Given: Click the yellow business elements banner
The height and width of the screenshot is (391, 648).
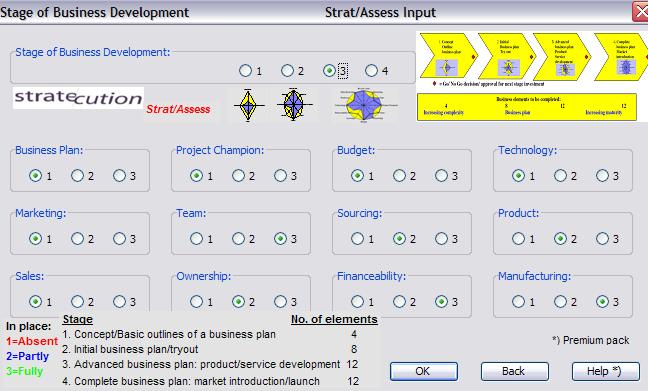Looking at the screenshot, I should point(527,107).
